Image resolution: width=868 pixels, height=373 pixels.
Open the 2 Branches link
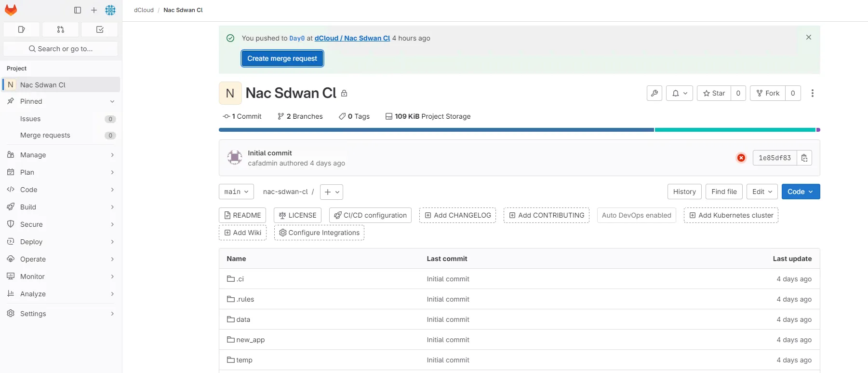click(x=300, y=116)
